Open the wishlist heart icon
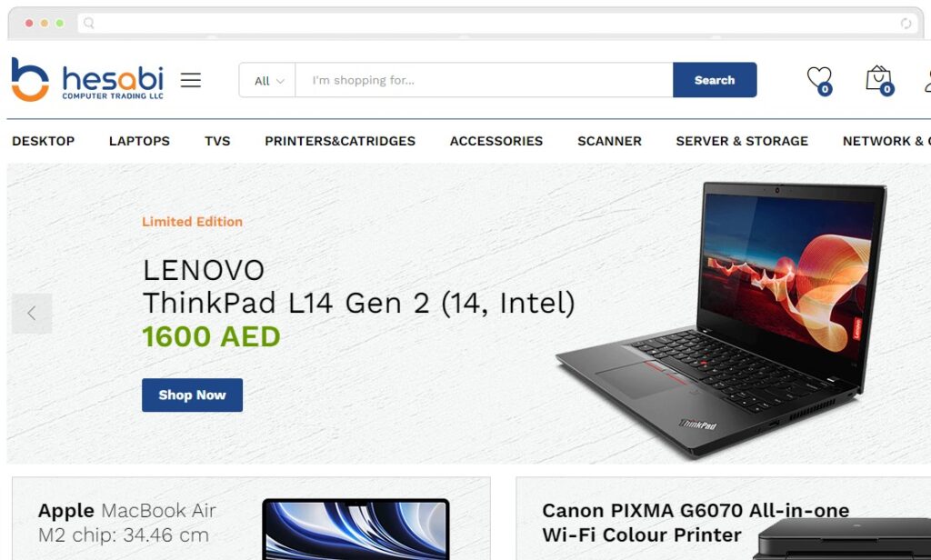Viewport: 931px width, 560px height. coord(819,80)
